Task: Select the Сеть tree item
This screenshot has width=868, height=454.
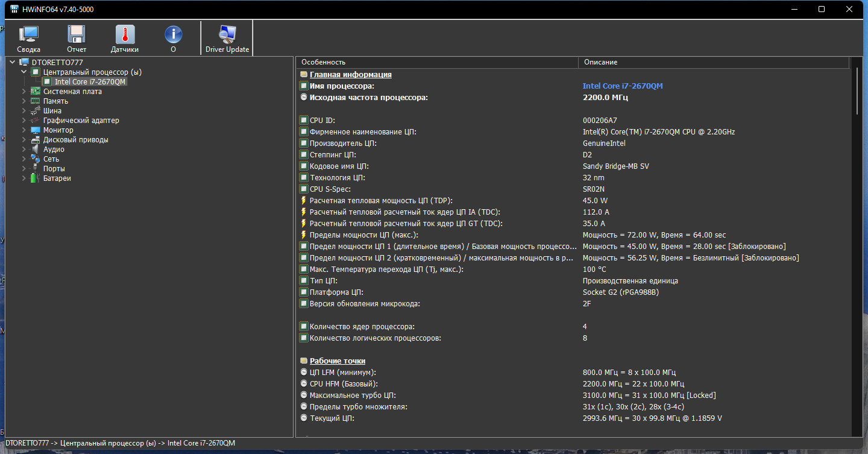Action: pos(51,159)
